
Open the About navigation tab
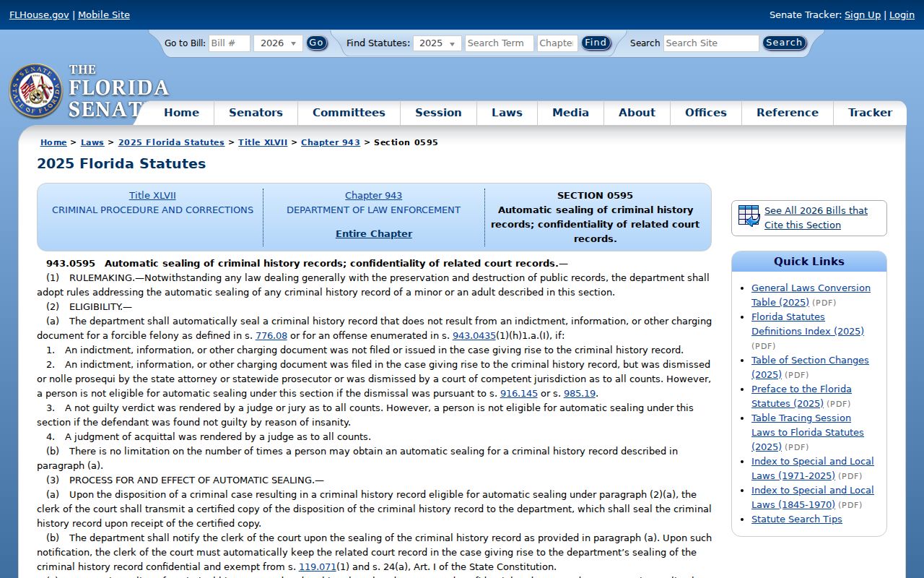[x=637, y=113]
